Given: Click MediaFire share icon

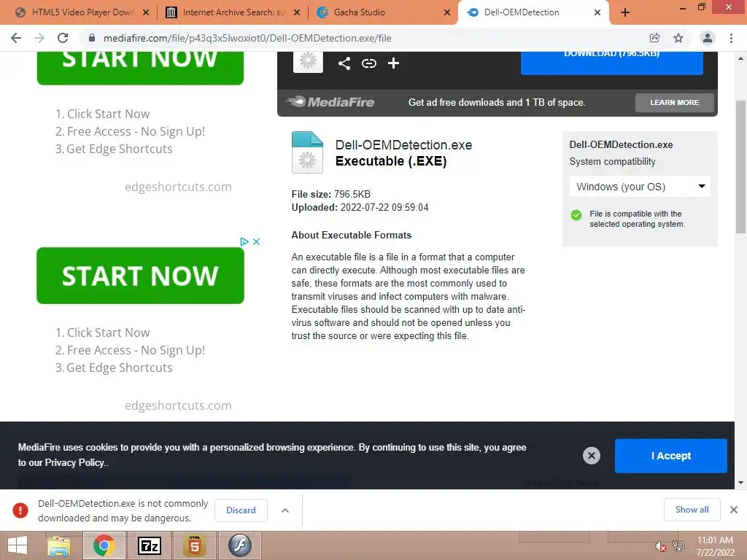Looking at the screenshot, I should tap(344, 63).
